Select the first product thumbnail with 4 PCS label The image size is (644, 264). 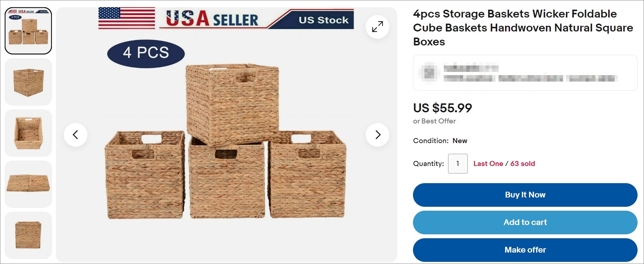pos(28,30)
